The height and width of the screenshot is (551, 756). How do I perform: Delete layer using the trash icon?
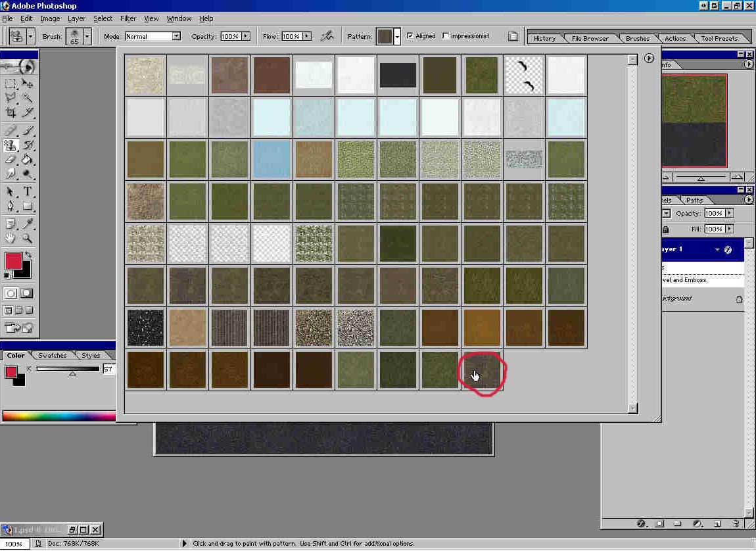pos(736,523)
